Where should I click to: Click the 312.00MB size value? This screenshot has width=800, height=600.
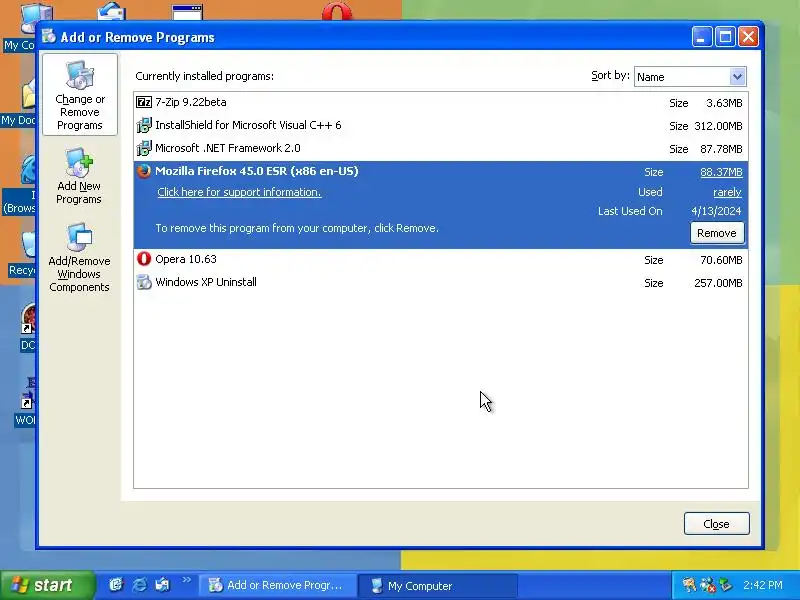click(x=718, y=126)
